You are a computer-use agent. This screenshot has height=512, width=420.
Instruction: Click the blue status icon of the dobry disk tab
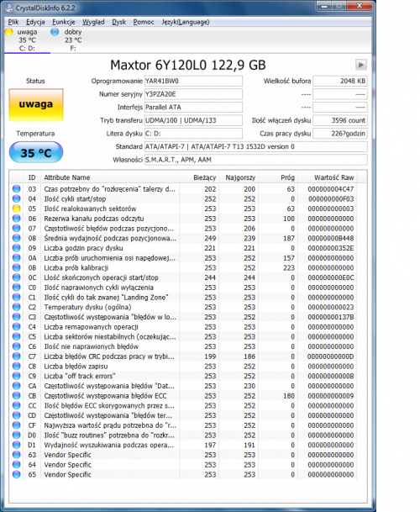[x=55, y=32]
